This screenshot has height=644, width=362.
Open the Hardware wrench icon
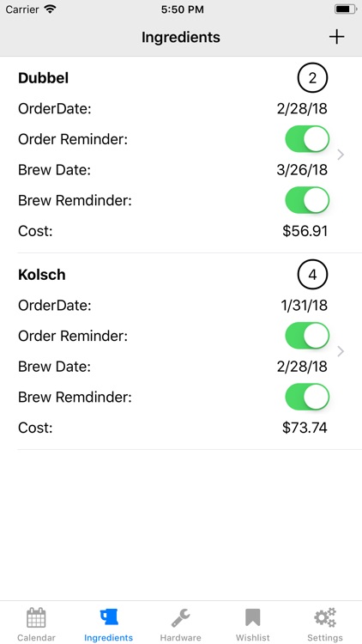tap(181, 617)
